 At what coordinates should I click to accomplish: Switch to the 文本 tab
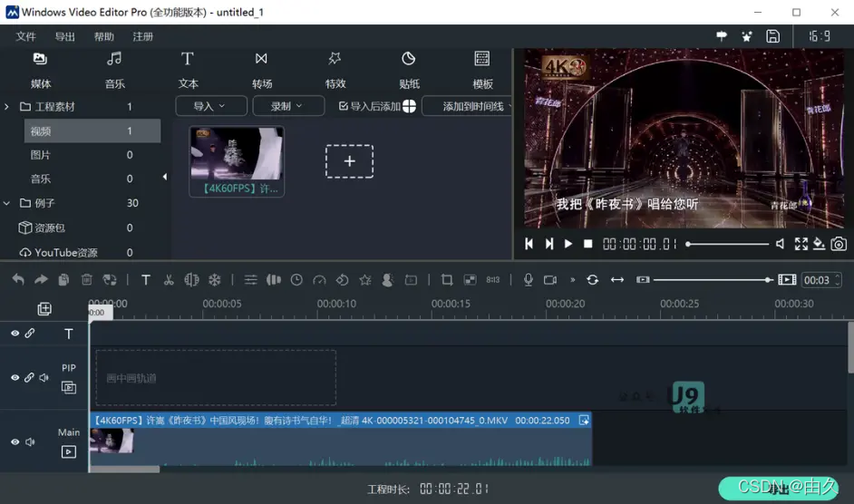pos(188,70)
